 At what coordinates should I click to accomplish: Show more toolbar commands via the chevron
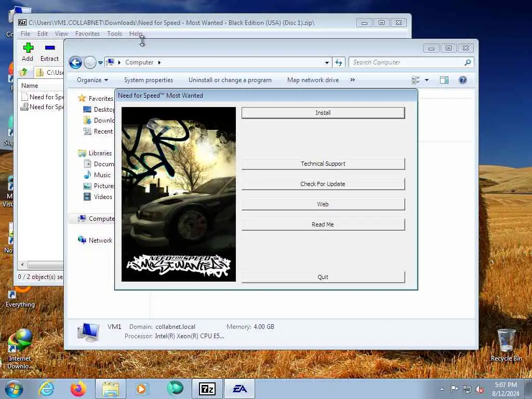click(353, 80)
